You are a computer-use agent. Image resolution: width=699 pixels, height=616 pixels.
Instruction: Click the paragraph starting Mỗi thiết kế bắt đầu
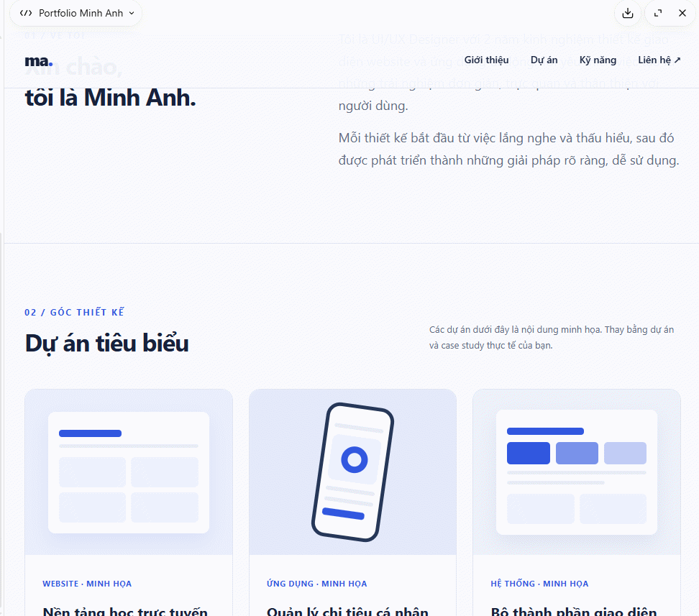coord(508,149)
